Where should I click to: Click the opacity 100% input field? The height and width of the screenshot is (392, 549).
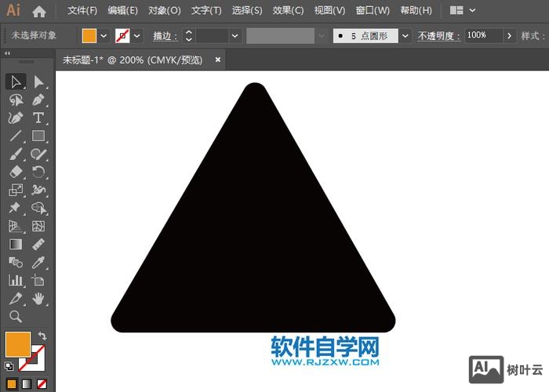(484, 36)
